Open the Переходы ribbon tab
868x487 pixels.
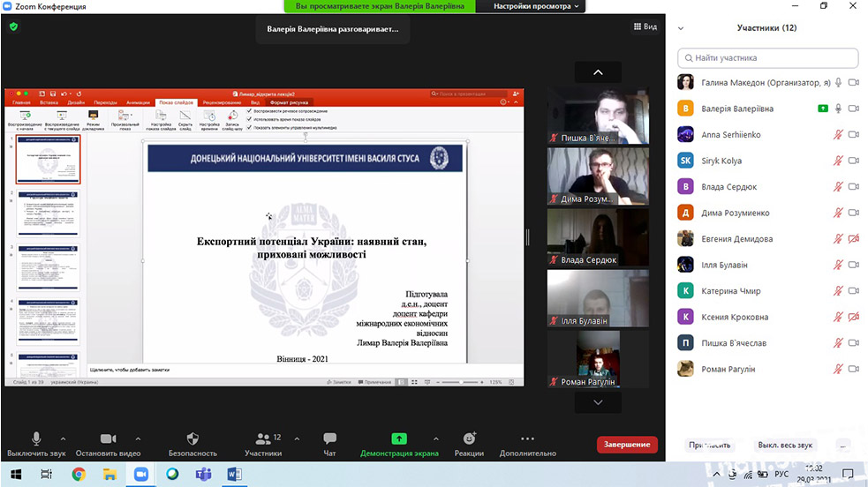pos(105,102)
